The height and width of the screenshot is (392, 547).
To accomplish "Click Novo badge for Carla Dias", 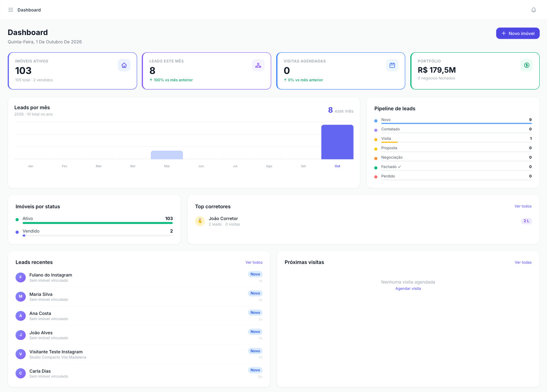I will (255, 370).
